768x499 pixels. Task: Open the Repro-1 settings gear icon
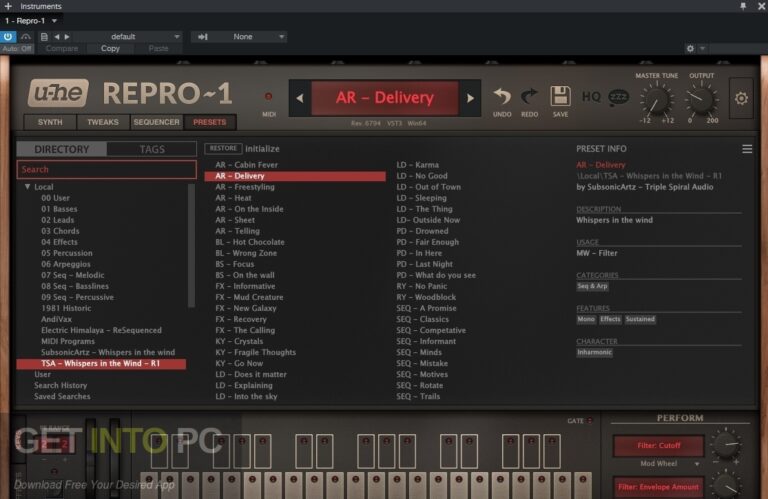(741, 98)
